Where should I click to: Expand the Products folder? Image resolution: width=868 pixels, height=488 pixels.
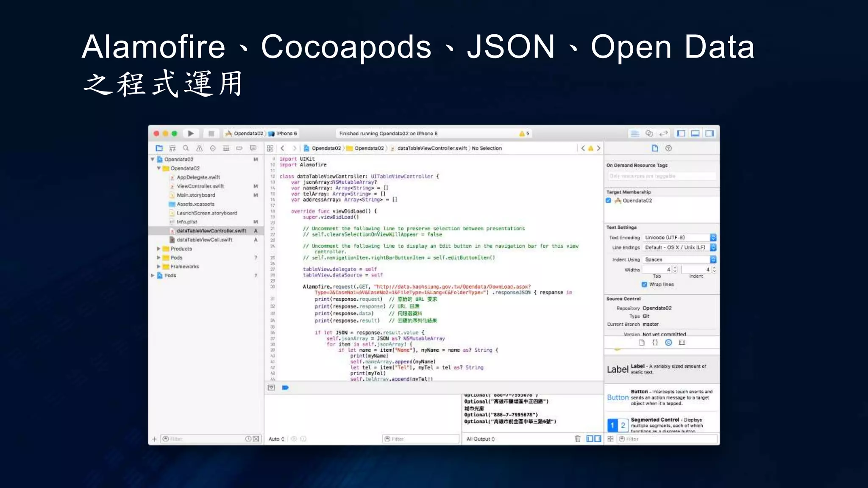(159, 249)
